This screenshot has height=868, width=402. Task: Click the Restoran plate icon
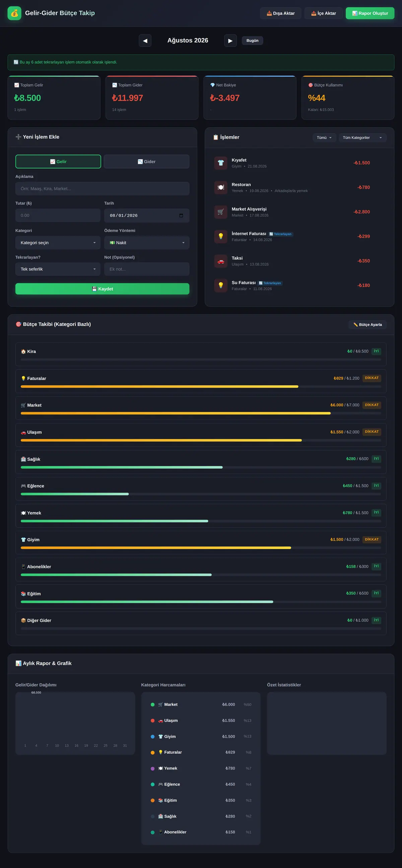(x=220, y=187)
